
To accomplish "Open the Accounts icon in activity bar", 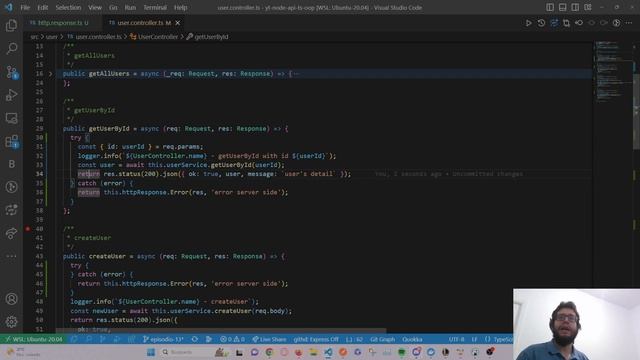I will click(x=11, y=299).
